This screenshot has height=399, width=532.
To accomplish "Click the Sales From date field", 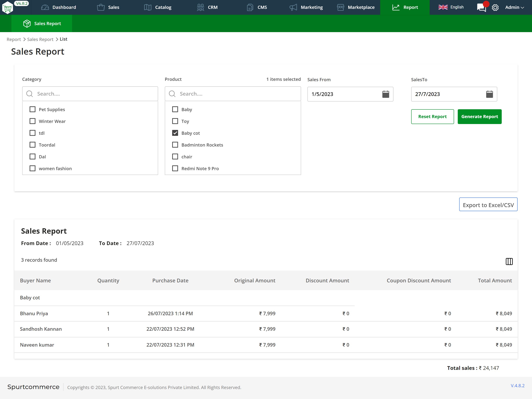I will point(350,94).
